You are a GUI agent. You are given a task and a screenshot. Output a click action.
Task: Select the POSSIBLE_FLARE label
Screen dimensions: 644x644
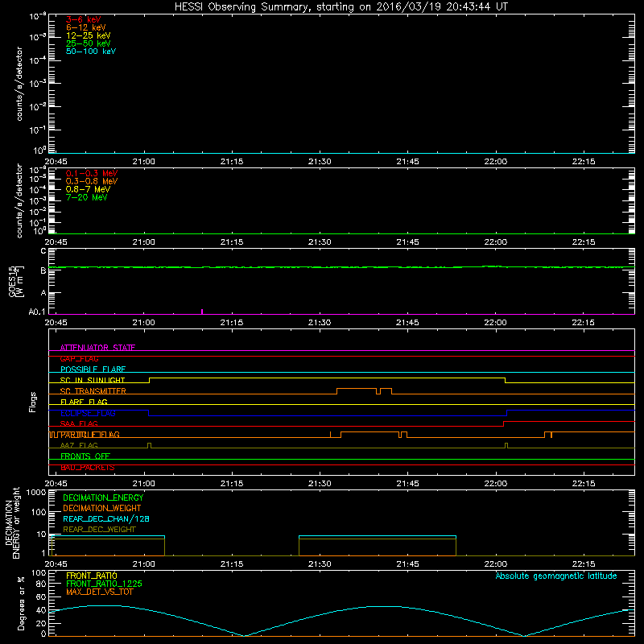(x=93, y=369)
